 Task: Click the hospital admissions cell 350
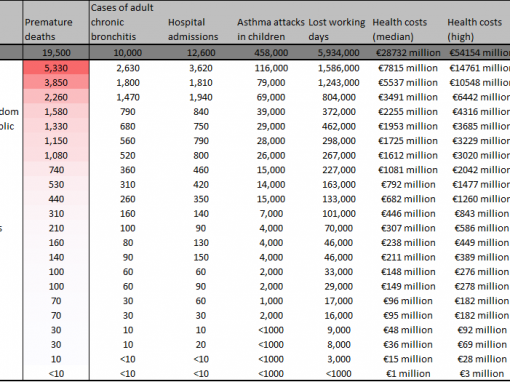pos(201,199)
